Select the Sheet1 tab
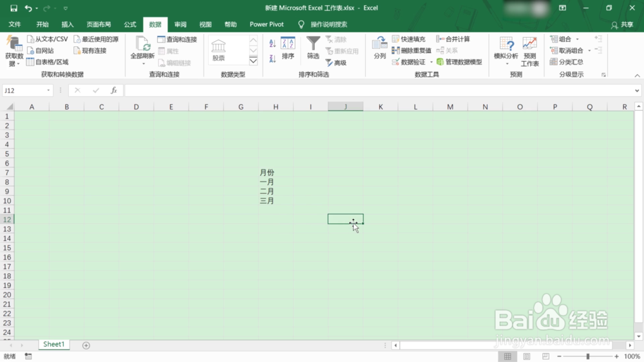This screenshot has width=644, height=362. (54, 345)
